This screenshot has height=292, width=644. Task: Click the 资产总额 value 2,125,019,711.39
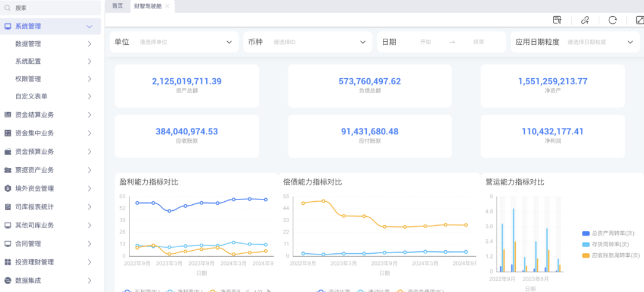tap(187, 81)
